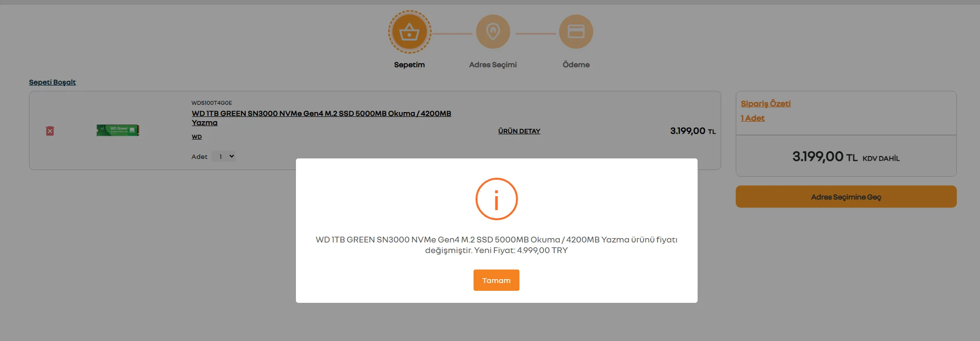The image size is (980, 341).
Task: Select the Ödeme step label
Action: pos(576,65)
